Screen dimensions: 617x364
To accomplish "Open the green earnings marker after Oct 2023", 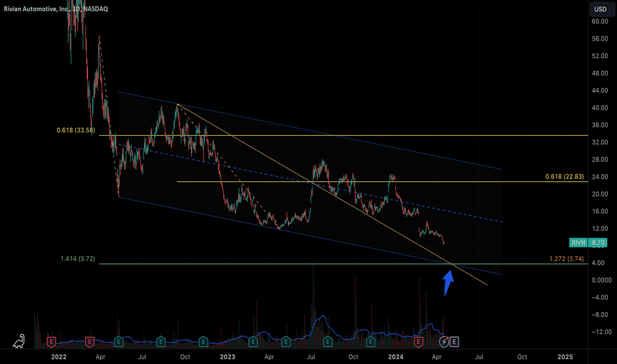I will click(x=370, y=341).
